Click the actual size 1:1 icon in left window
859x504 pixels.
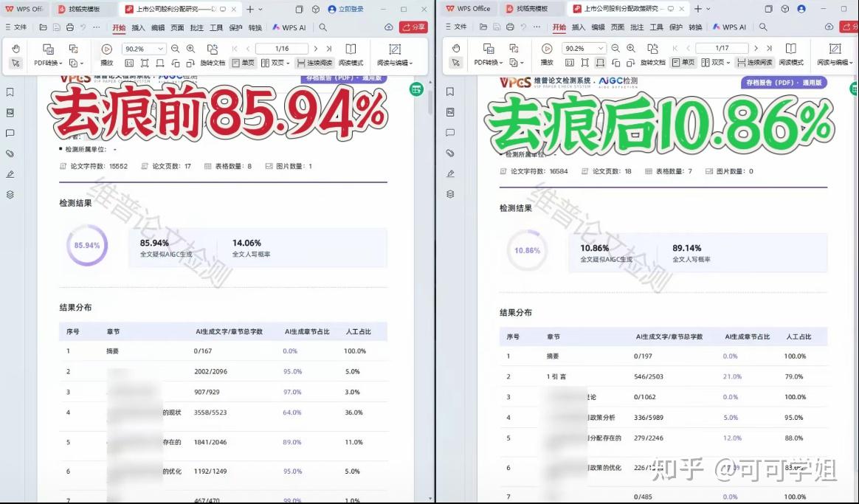[x=129, y=63]
